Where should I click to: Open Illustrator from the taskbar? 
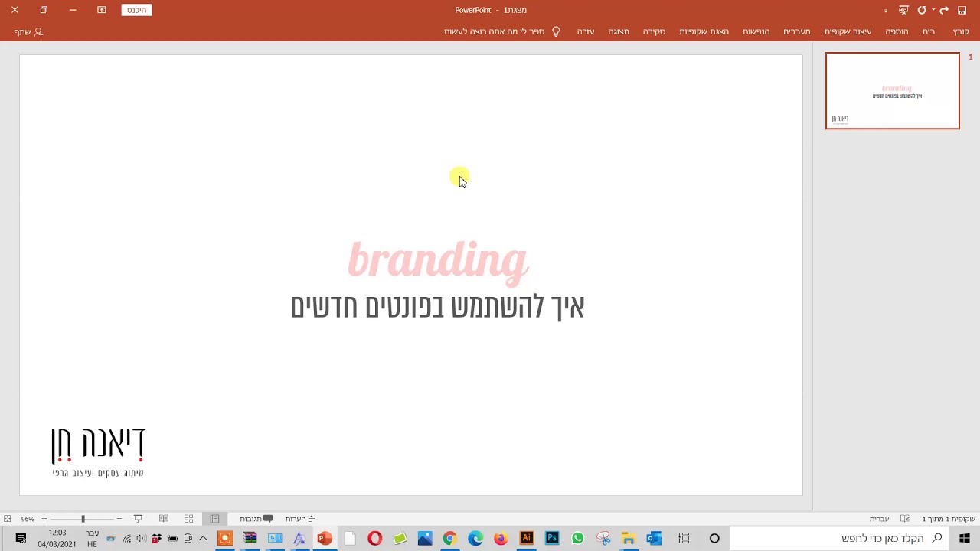[x=526, y=539]
